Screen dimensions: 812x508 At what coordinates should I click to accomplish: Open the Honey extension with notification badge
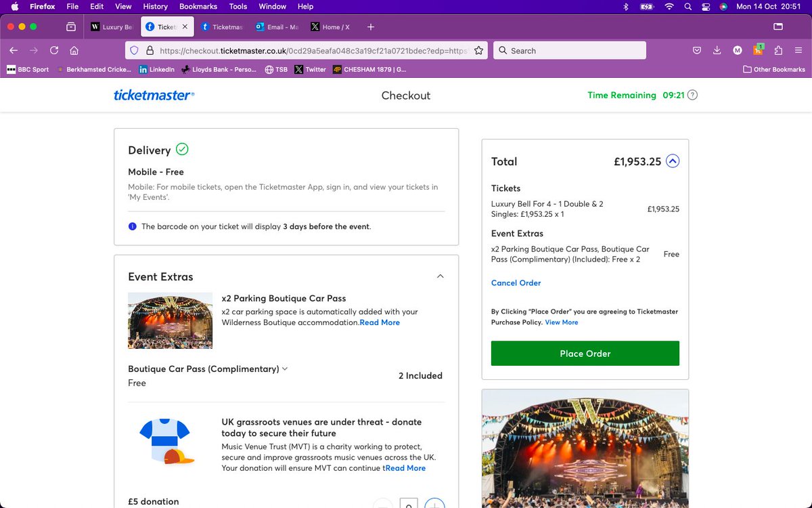point(758,50)
